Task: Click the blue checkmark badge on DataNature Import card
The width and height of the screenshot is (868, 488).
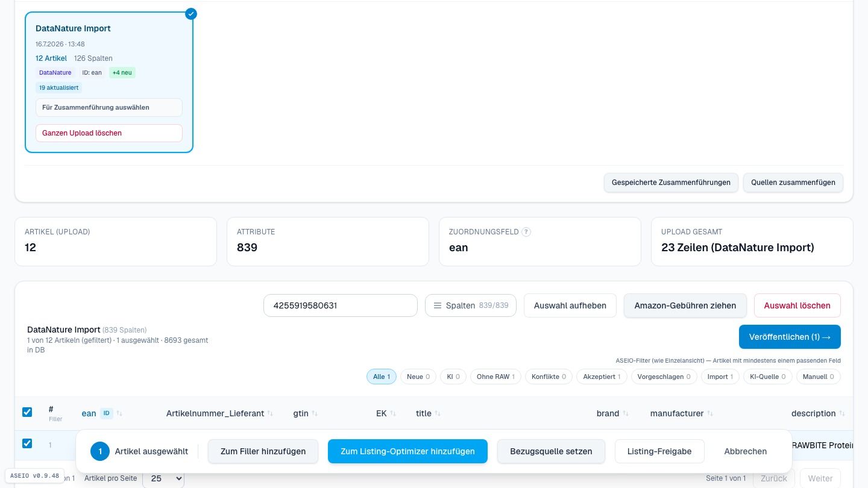Action: click(191, 14)
